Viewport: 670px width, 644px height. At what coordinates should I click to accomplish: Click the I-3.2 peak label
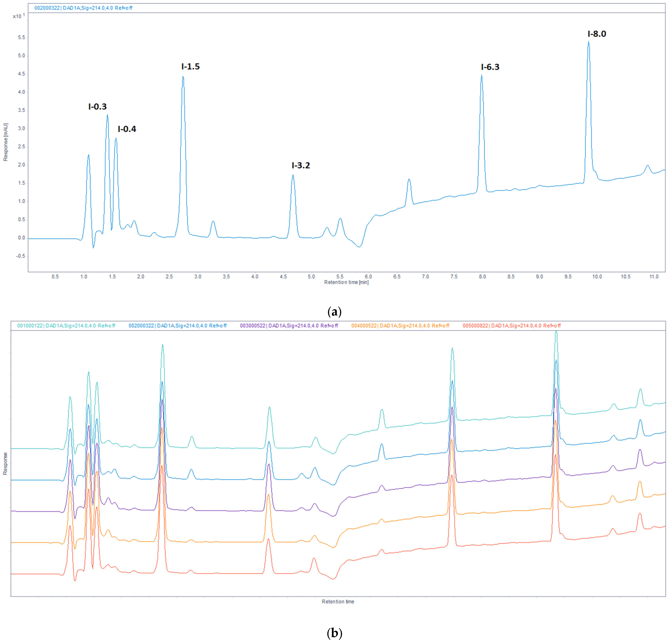301,165
